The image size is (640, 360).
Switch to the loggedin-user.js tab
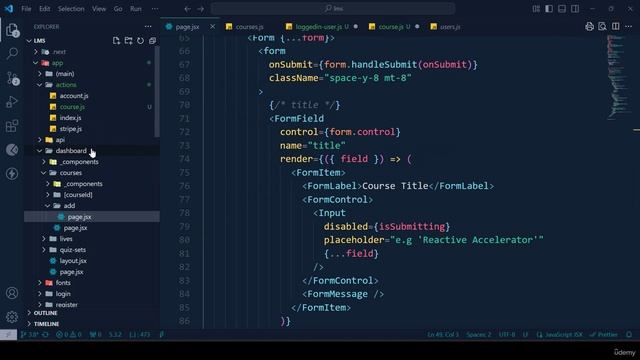322,27
